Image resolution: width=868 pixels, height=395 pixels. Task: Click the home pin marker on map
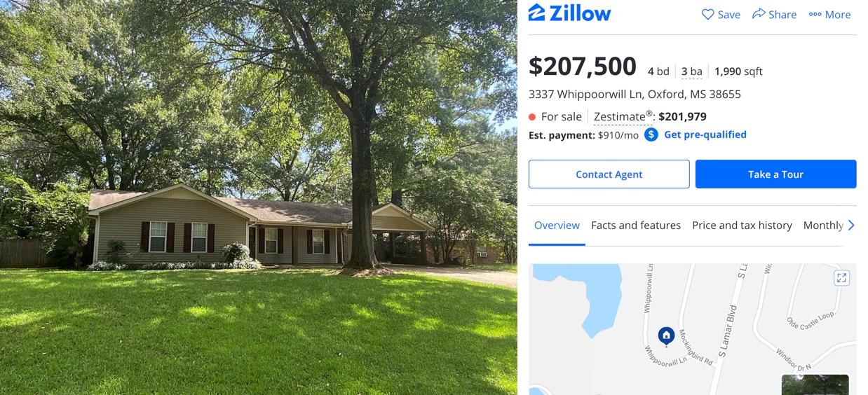[666, 336]
